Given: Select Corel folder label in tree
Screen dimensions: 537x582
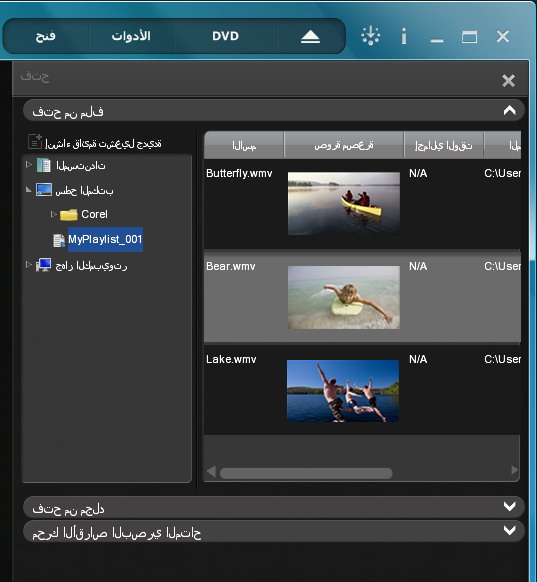Looking at the screenshot, I should (94, 214).
